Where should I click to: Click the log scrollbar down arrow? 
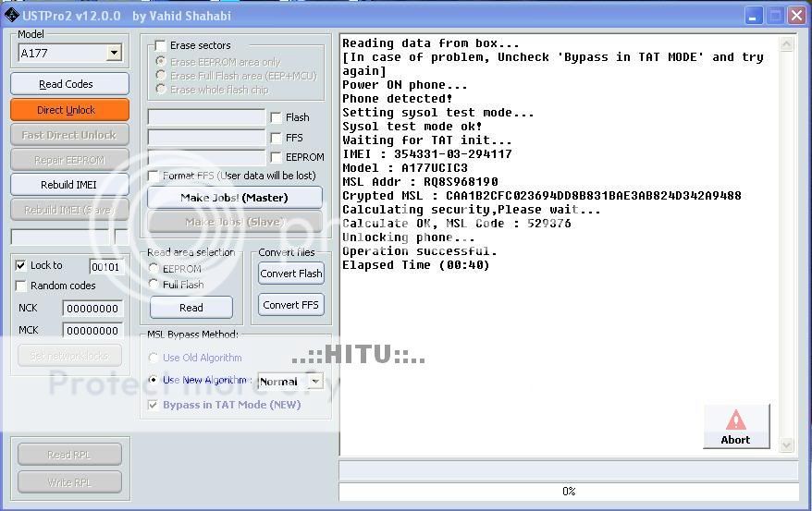[x=787, y=444]
